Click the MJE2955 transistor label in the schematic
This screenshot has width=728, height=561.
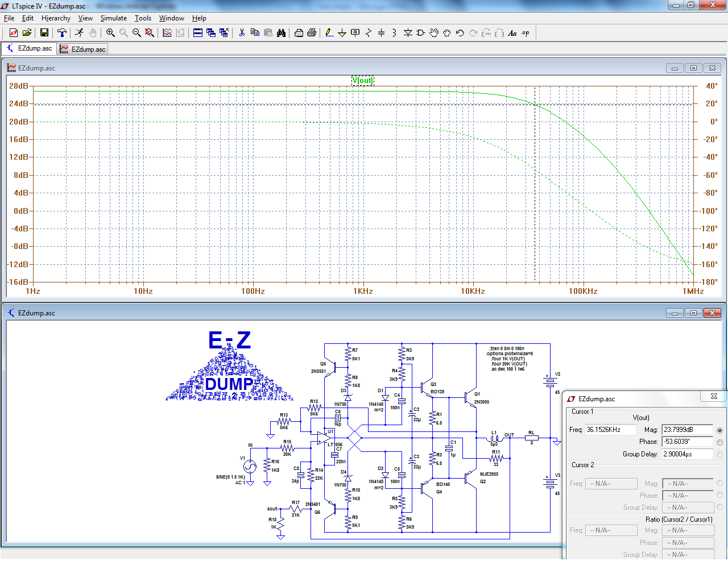tap(489, 474)
